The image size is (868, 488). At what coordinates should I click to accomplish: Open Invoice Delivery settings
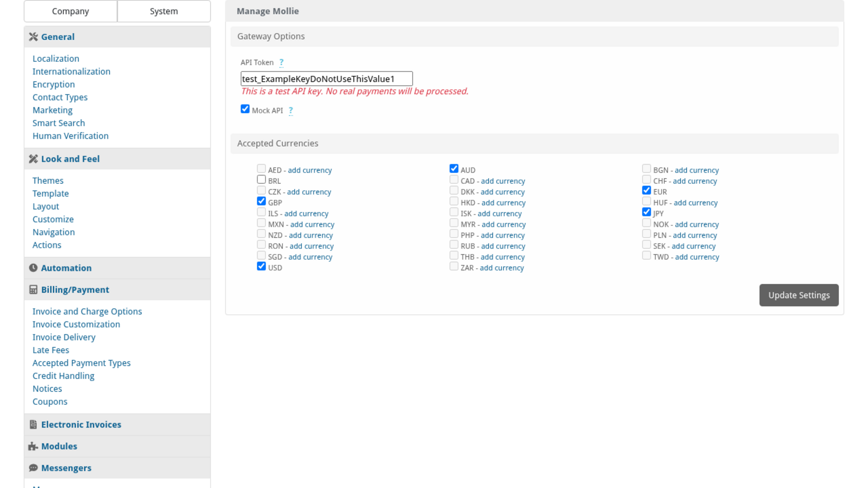(64, 338)
